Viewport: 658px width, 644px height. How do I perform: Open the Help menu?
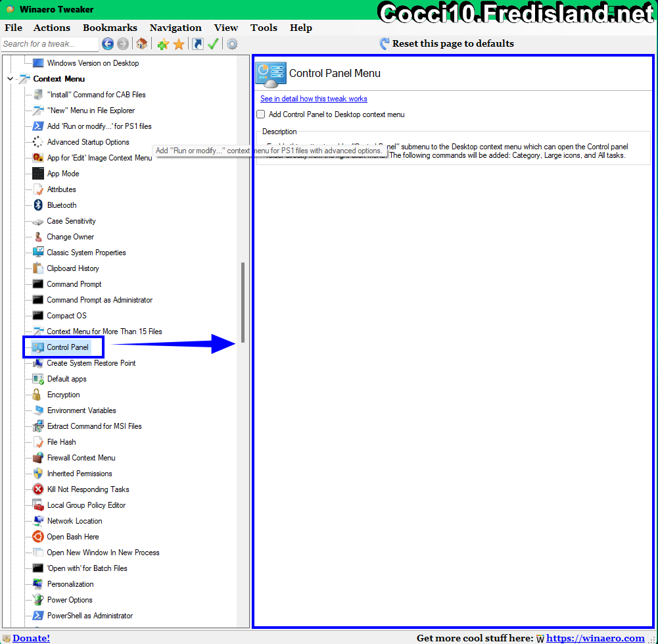coord(301,28)
